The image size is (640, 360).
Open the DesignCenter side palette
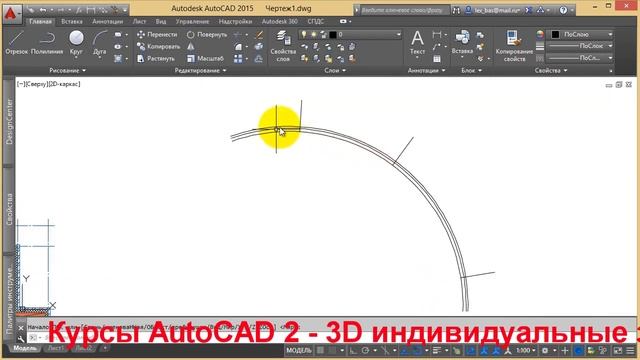pyautogui.click(x=9, y=121)
